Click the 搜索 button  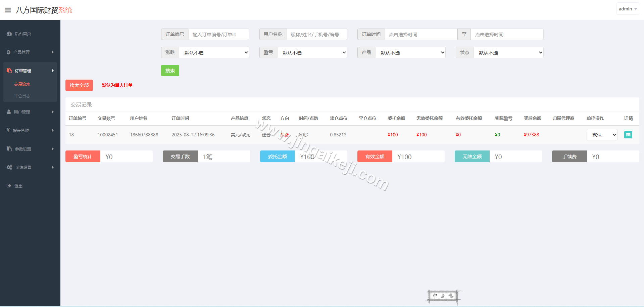point(170,71)
